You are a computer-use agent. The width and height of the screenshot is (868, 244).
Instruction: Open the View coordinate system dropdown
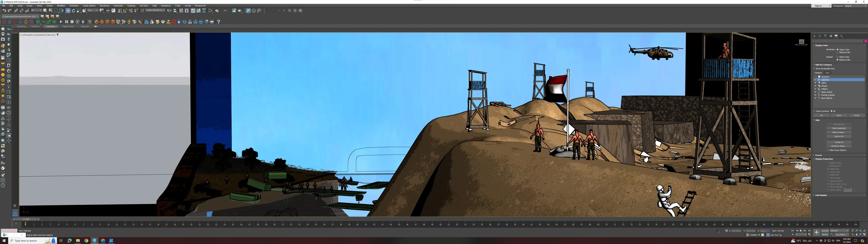pos(93,10)
